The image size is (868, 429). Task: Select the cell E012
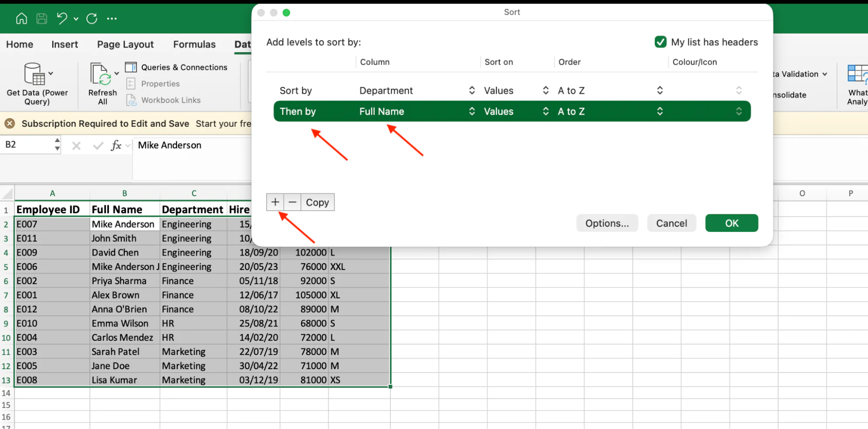pos(52,309)
